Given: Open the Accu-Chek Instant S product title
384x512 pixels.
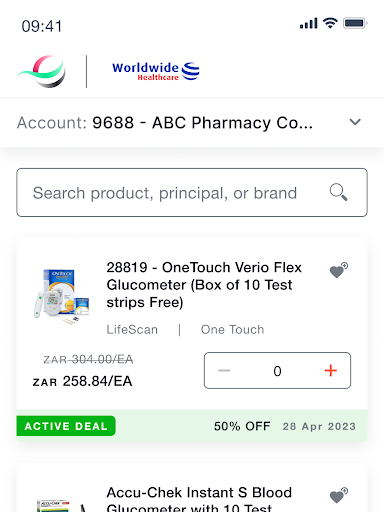Looking at the screenshot, I should 199,499.
